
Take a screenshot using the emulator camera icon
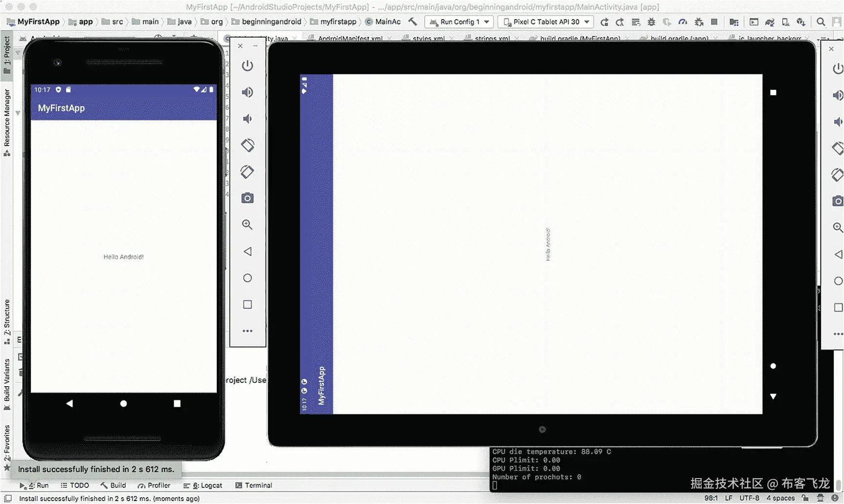[x=247, y=197]
